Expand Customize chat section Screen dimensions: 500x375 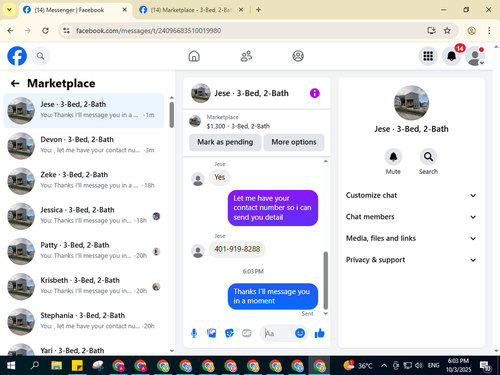[411, 195]
